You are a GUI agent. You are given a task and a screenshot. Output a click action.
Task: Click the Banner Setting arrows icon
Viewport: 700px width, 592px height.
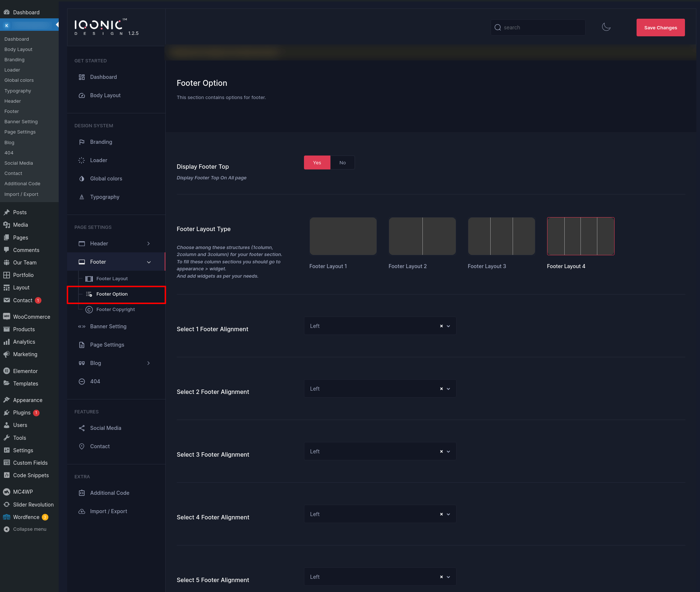click(x=82, y=326)
